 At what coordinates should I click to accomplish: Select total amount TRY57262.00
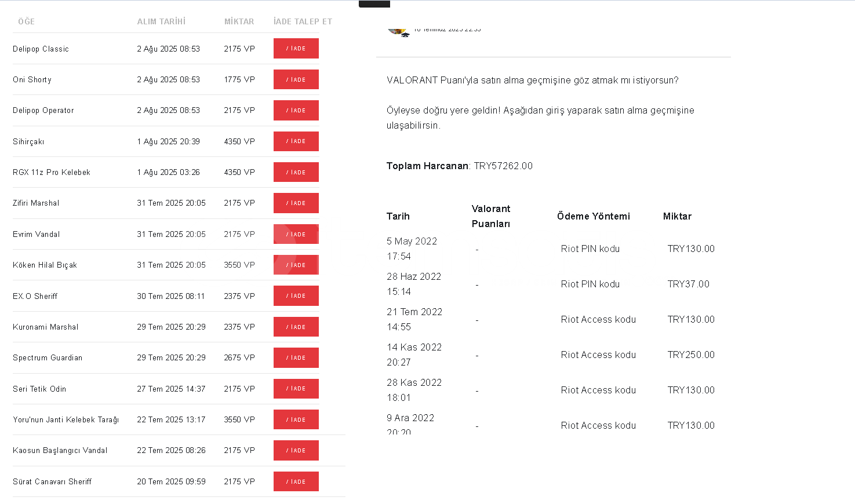tap(503, 166)
